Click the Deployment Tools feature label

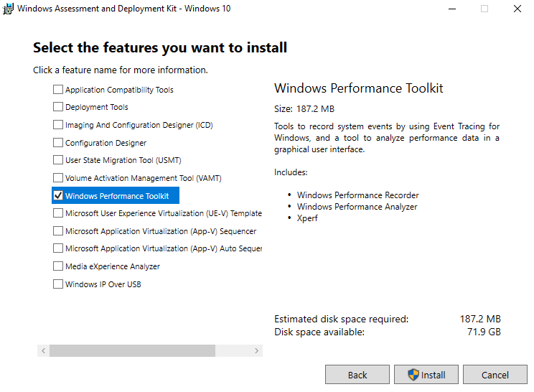click(97, 108)
